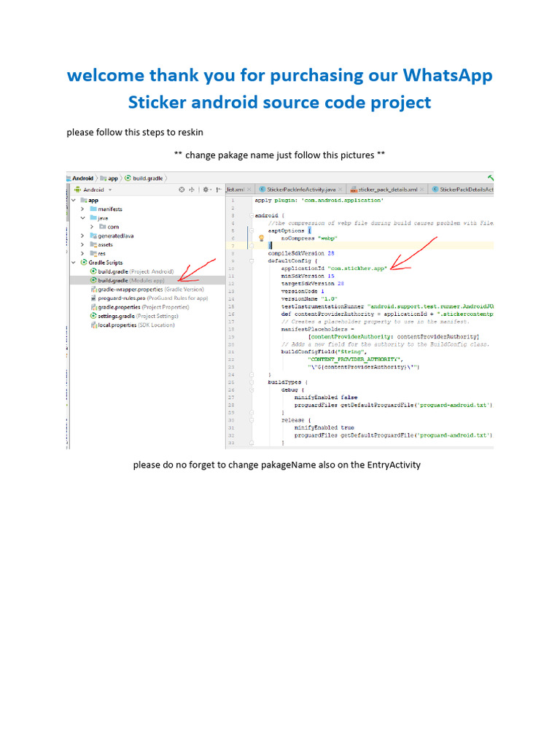Click debug's minifyEnabled false line
Screen dimensions: 560x747
(x=326, y=398)
